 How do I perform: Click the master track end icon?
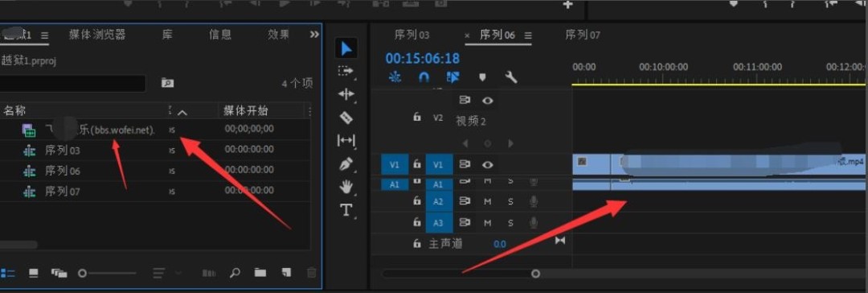[x=560, y=241]
